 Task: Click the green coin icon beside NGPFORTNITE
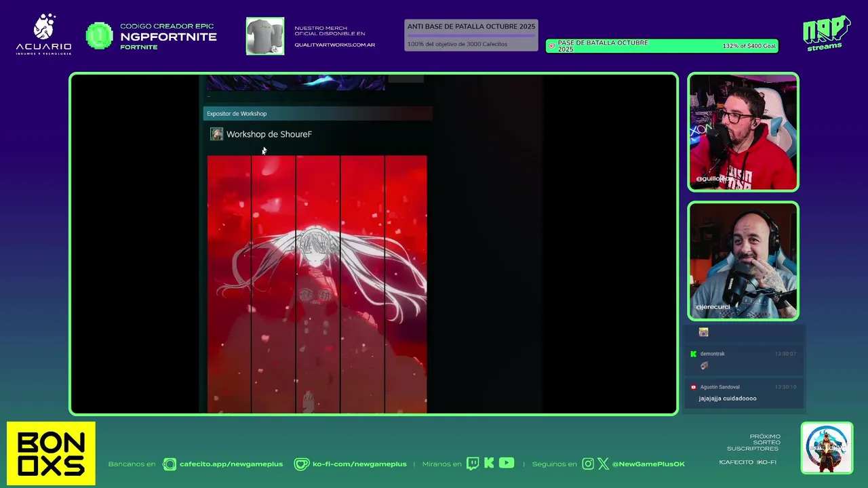(x=100, y=36)
